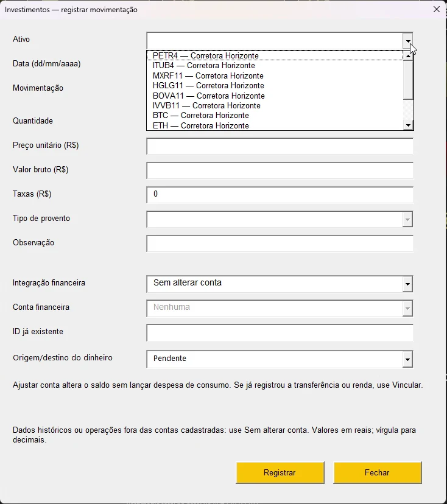This screenshot has width=447, height=504.
Task: Open Origem/destino do dinheiro dropdown arrow
Action: [x=407, y=359]
